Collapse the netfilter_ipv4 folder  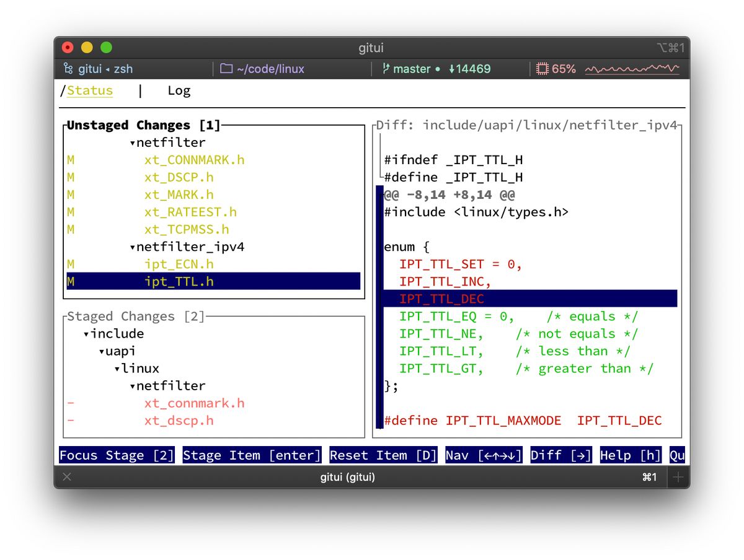[x=133, y=246]
